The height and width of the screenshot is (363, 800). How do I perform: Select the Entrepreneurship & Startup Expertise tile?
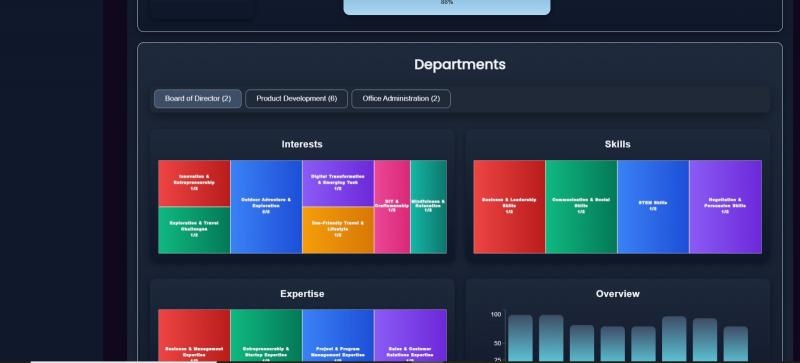266,335
